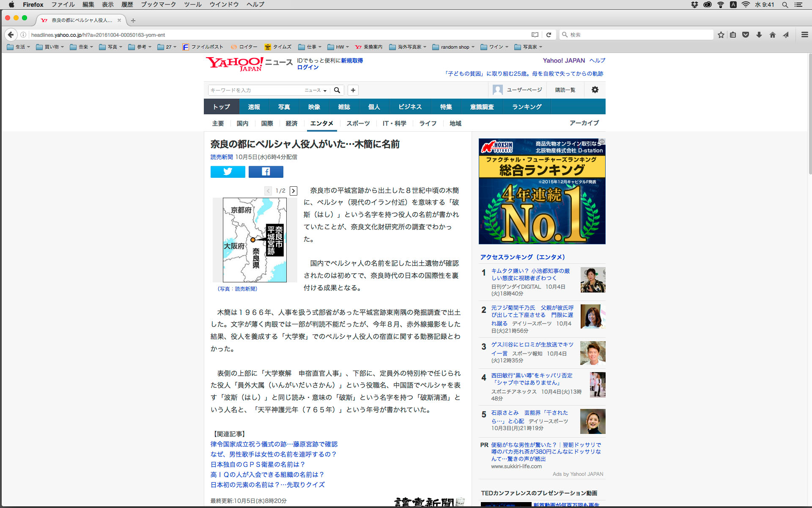The image size is (812, 508).
Task: Click the Nara map thumbnail image
Action: pyautogui.click(x=255, y=240)
